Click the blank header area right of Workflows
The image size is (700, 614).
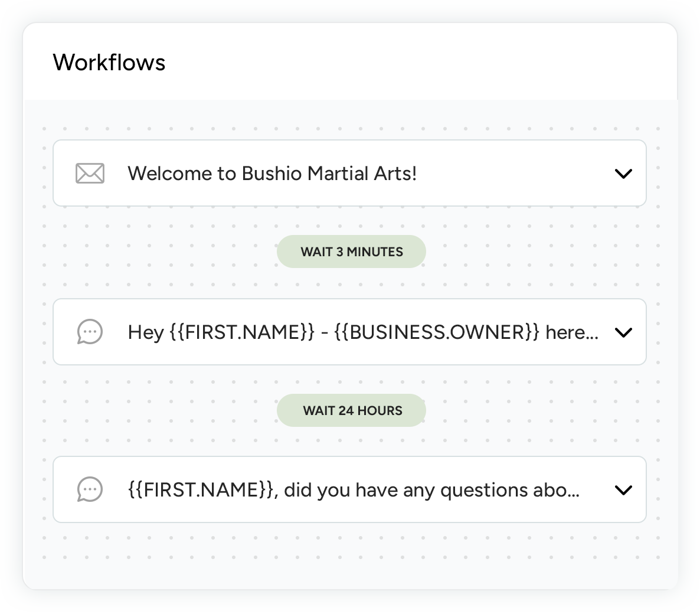point(413,63)
